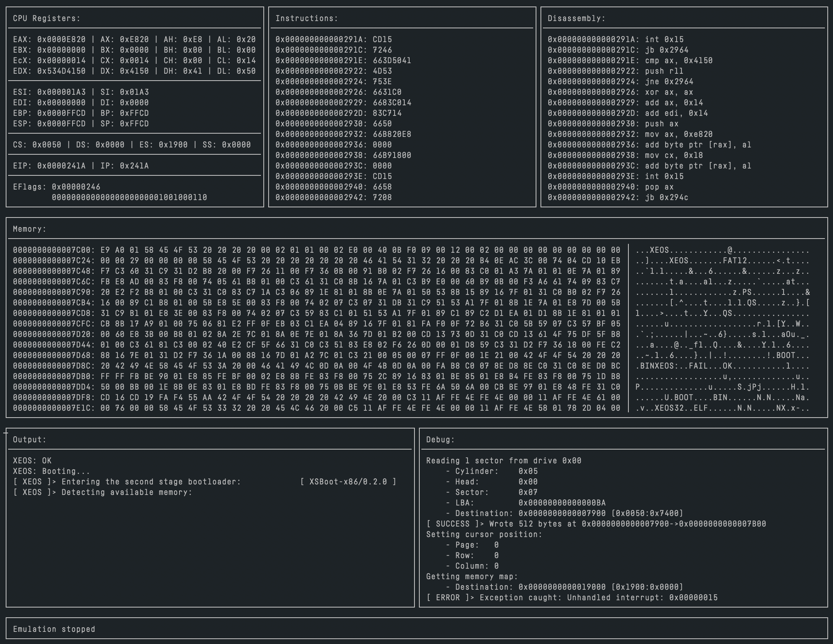The height and width of the screenshot is (644, 833).
Task: Click instruction row with bytes 66B820E8
Action: 344,134
